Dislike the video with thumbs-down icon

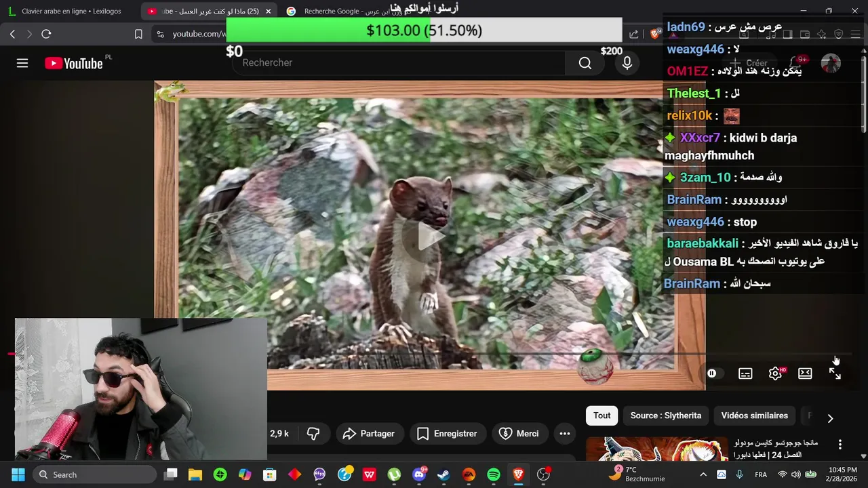pos(313,434)
